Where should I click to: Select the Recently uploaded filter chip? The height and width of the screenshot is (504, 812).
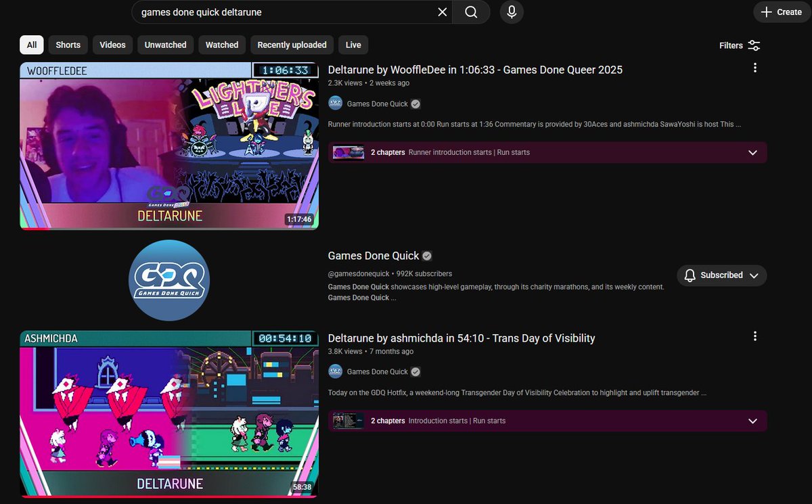click(x=292, y=45)
